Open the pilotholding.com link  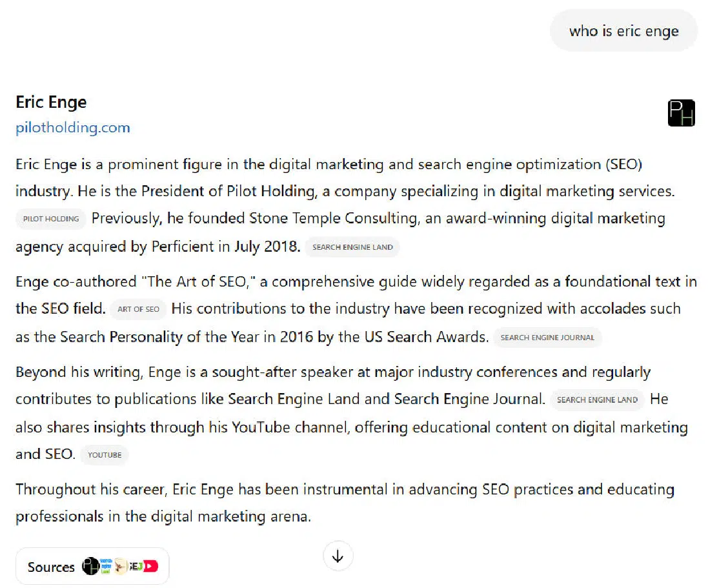pos(73,127)
